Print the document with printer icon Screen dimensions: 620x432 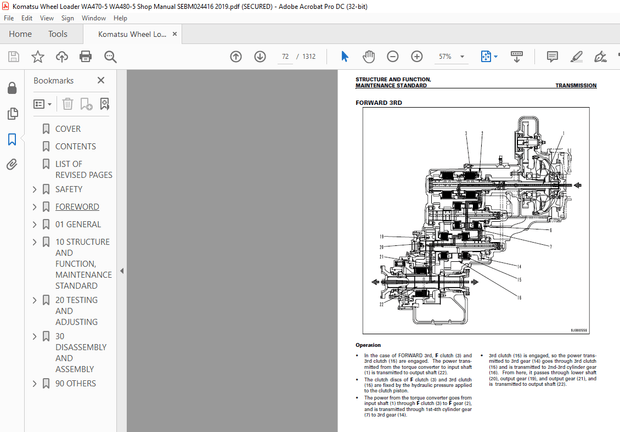point(85,57)
